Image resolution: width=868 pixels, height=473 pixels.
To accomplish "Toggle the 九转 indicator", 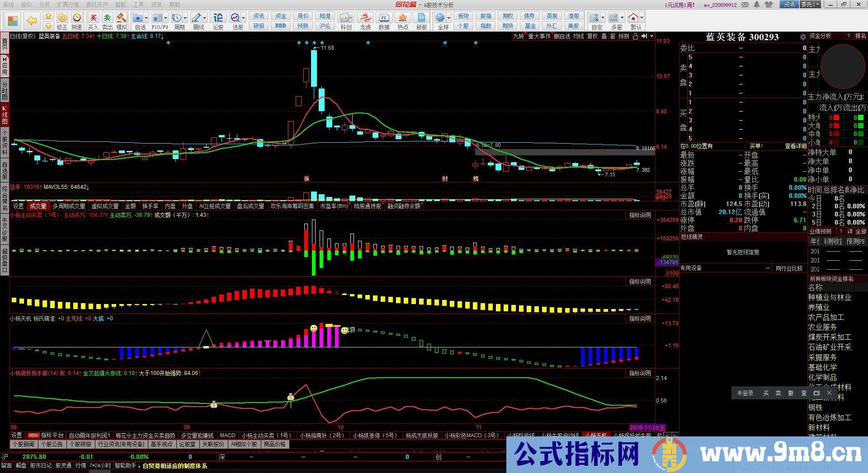I will click(x=519, y=36).
